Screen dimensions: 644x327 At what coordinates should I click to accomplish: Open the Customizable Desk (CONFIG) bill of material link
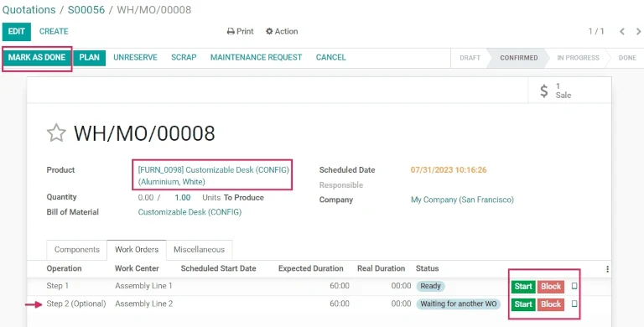[190, 212]
